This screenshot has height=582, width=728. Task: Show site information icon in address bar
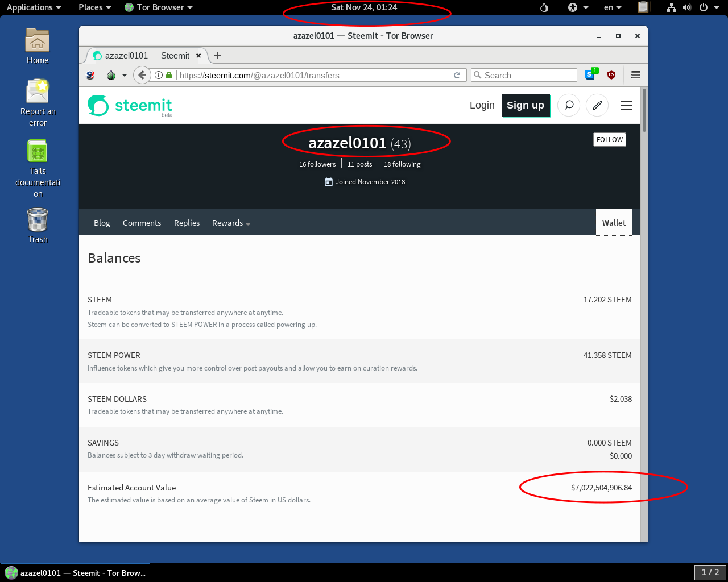click(x=159, y=75)
